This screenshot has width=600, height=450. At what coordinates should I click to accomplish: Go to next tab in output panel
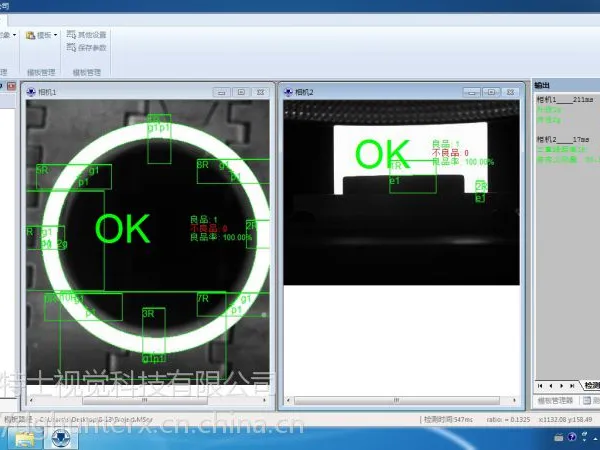(561, 386)
